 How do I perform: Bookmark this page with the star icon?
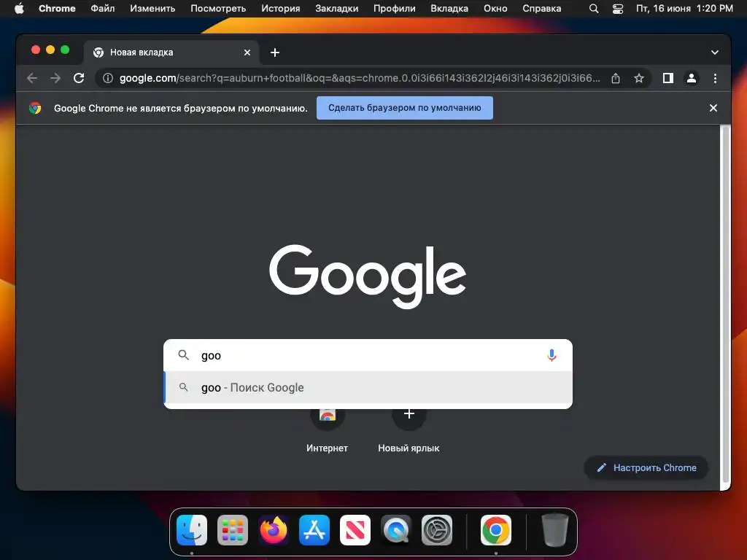pos(639,78)
